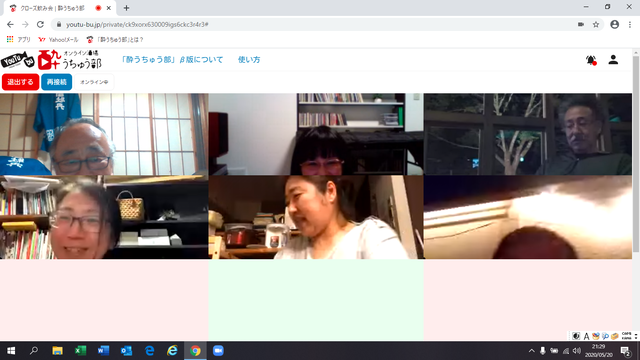Show hidden tray icons chevron

point(531,351)
